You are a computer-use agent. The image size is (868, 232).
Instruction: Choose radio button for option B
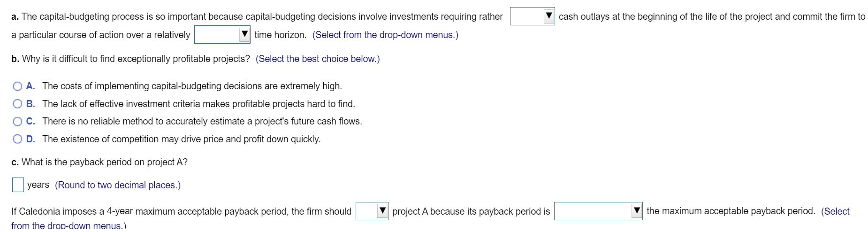click(18, 104)
